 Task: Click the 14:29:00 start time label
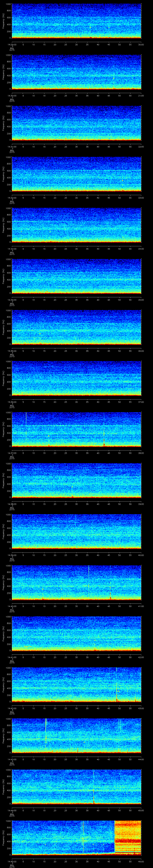coord(12,44)
